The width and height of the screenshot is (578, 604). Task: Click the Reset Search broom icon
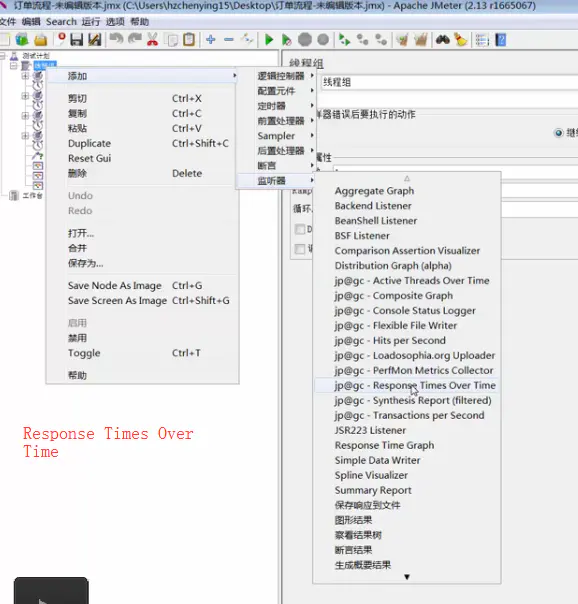[461, 40]
